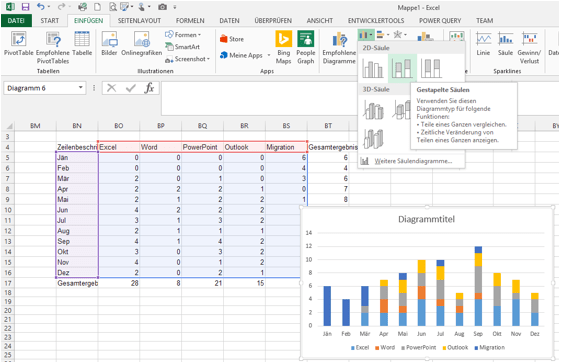Choose the 3D column chart in third row
The width and height of the screenshot is (561, 362).
click(373, 138)
